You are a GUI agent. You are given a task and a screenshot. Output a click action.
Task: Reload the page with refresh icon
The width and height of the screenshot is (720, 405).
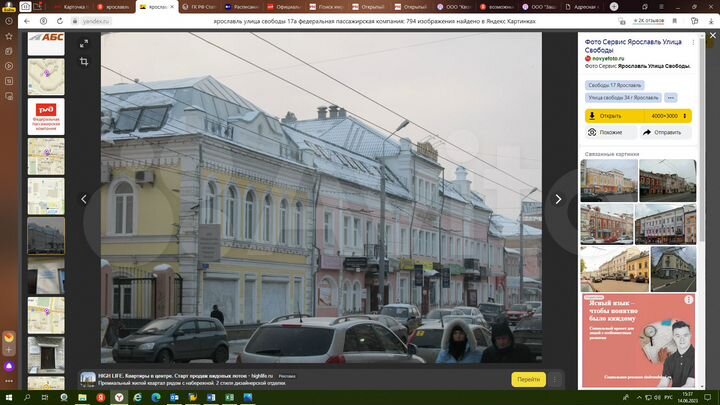[x=60, y=21]
